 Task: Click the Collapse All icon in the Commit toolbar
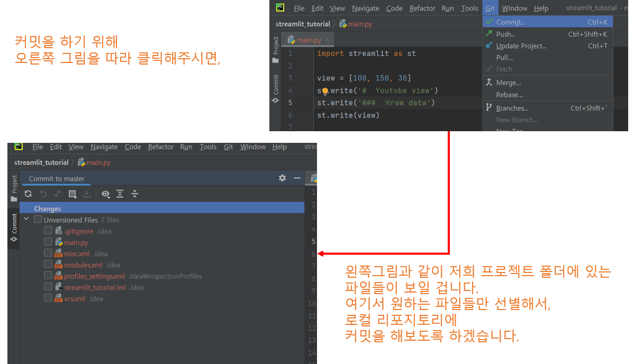[134, 194]
